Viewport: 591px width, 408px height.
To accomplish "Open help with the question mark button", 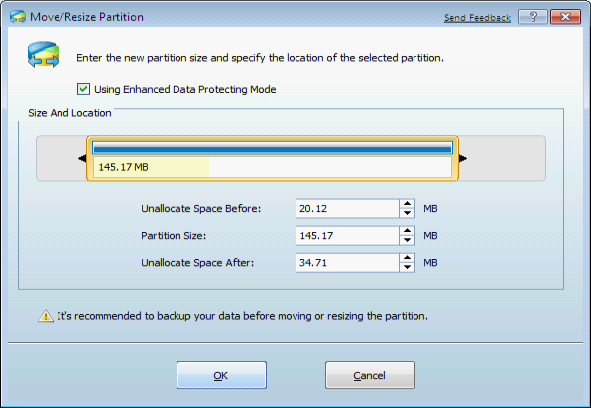I will click(x=533, y=17).
